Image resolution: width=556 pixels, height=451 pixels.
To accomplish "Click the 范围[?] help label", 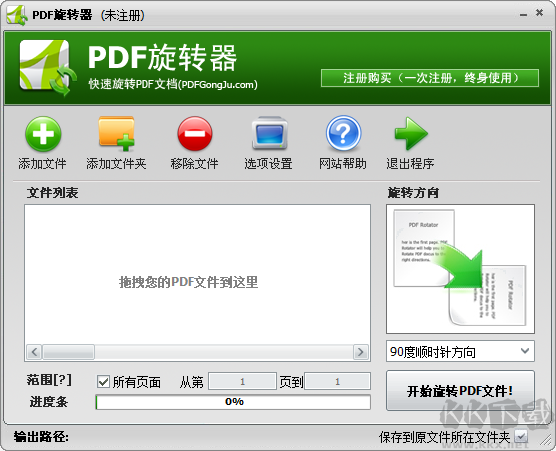I will [x=49, y=380].
